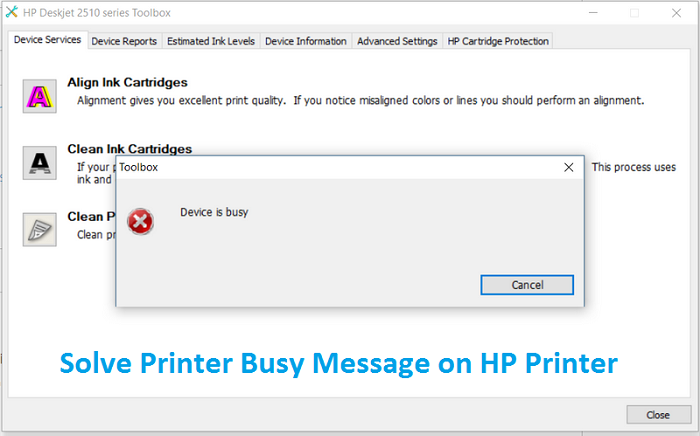
Task: Open the HP Cartridge Protection tab
Action: pos(498,41)
